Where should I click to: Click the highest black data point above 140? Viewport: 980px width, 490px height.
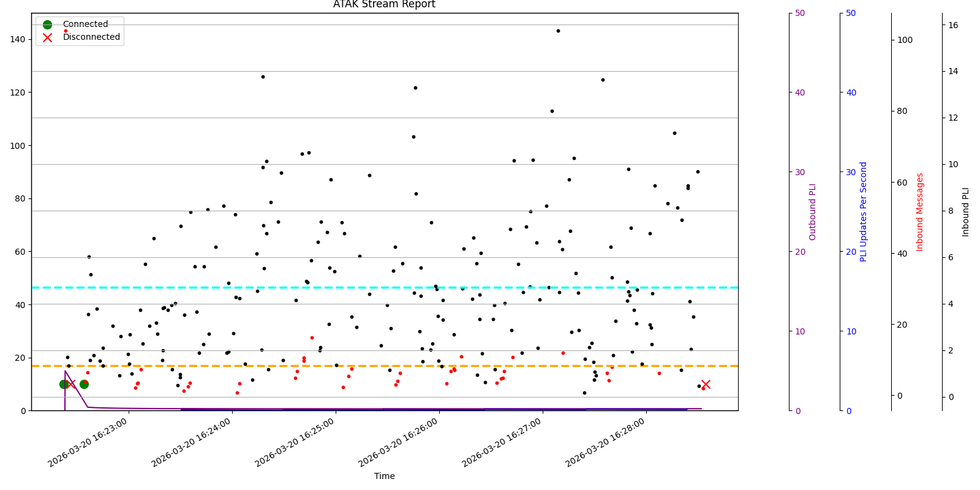point(558,31)
